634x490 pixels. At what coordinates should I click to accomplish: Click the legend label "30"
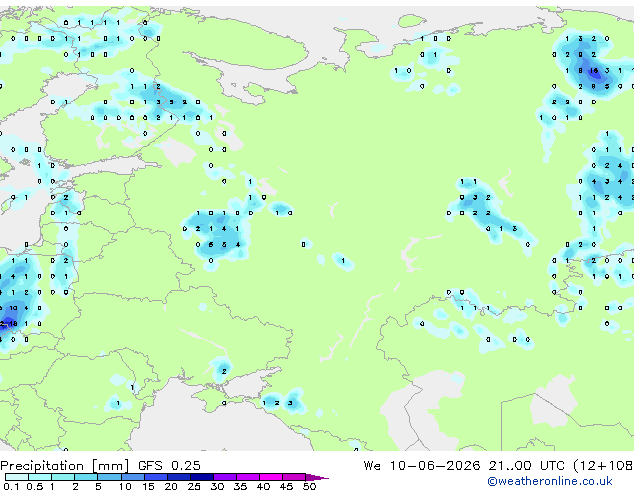(217, 486)
